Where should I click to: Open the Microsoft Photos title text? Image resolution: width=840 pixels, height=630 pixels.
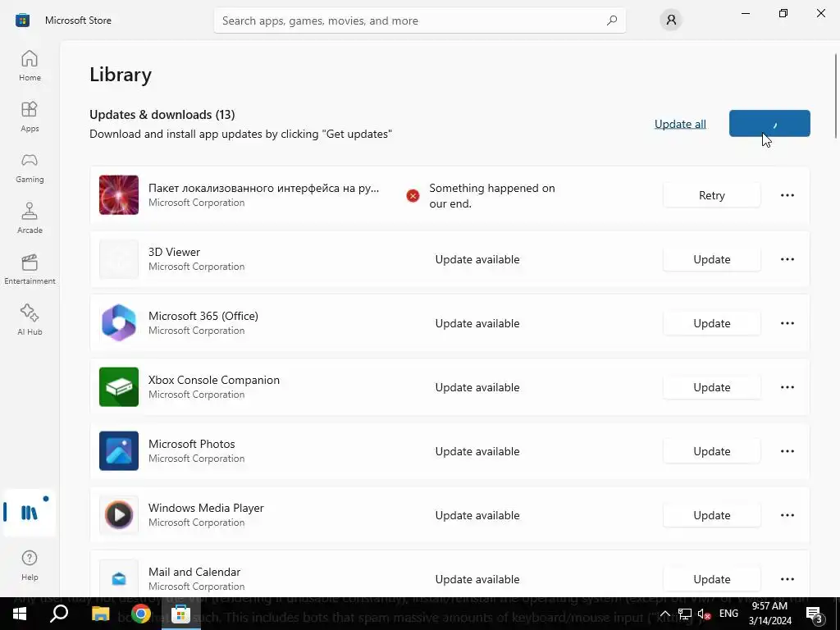(x=191, y=444)
